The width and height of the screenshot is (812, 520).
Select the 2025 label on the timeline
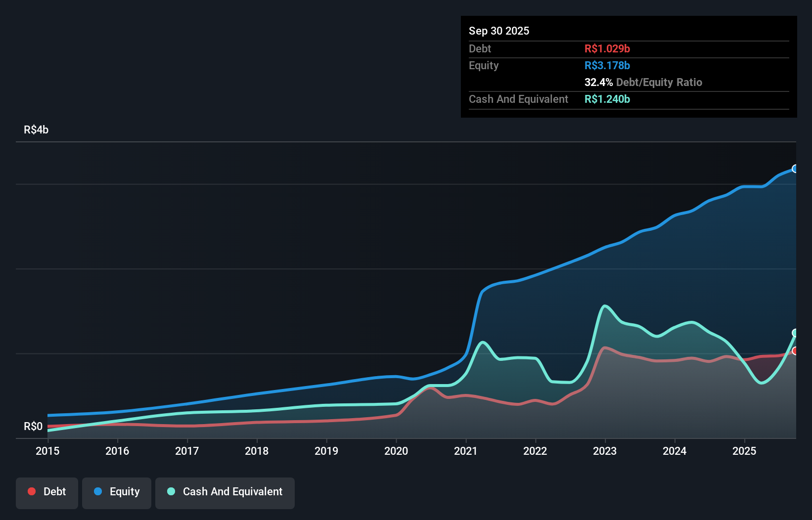(x=745, y=451)
